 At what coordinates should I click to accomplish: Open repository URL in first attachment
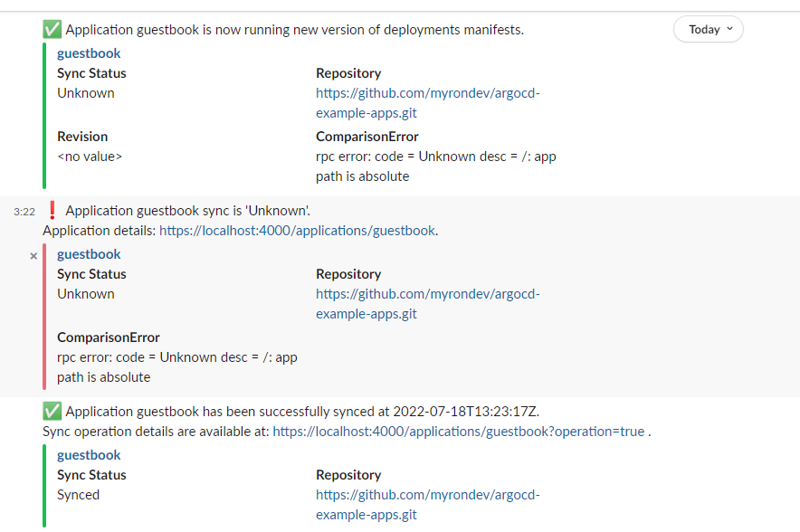coord(427,103)
